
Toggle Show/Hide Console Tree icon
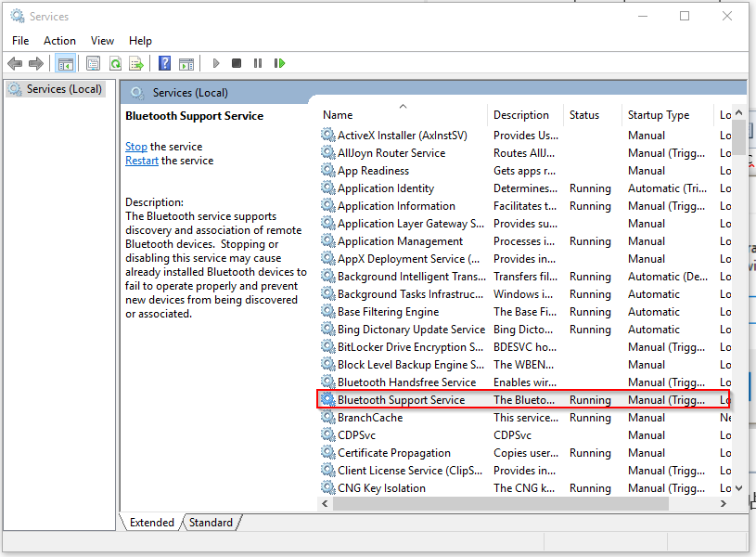point(65,63)
